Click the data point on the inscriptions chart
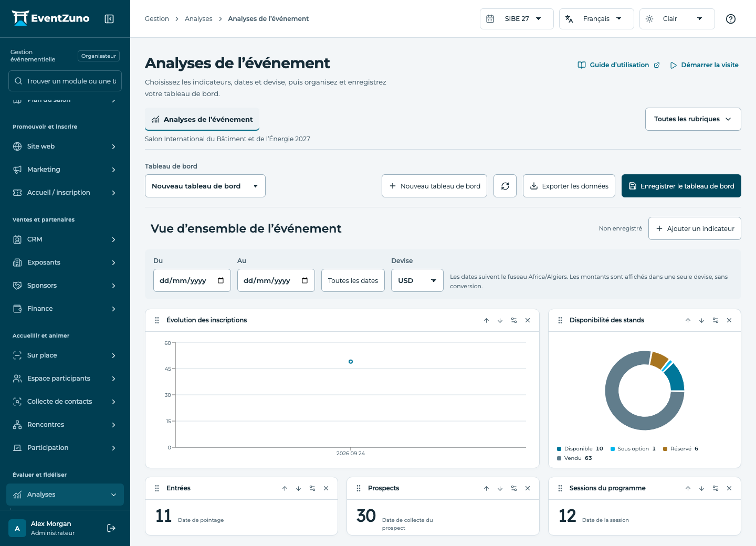Image resolution: width=756 pixels, height=546 pixels. pos(351,362)
